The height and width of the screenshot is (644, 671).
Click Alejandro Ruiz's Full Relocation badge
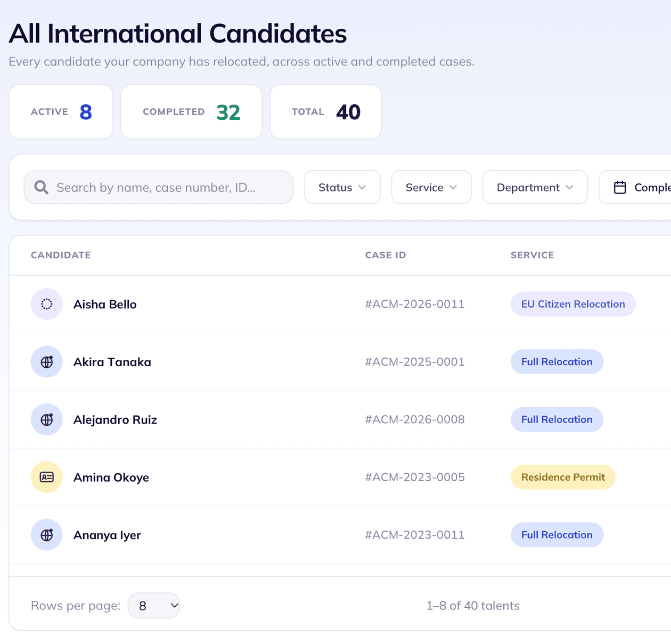click(x=557, y=419)
